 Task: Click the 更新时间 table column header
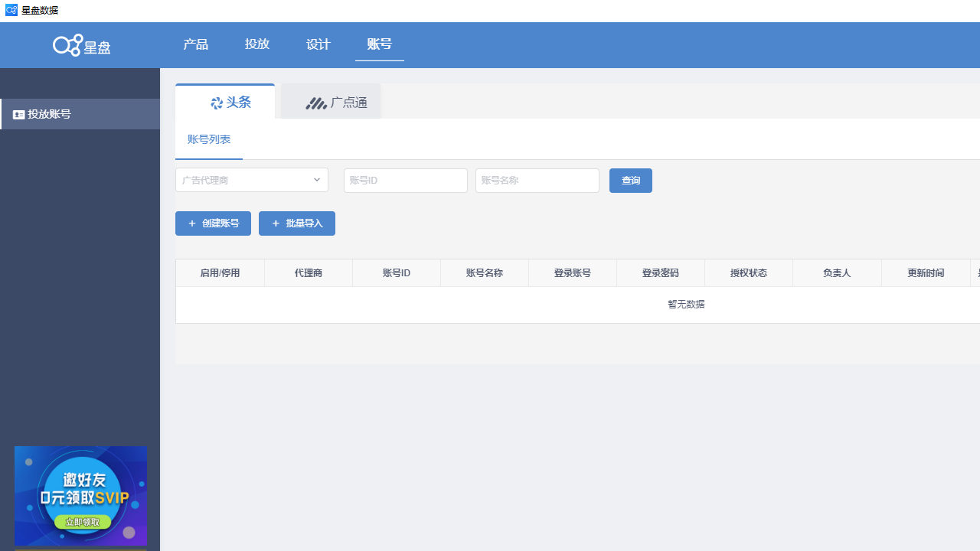click(x=925, y=272)
